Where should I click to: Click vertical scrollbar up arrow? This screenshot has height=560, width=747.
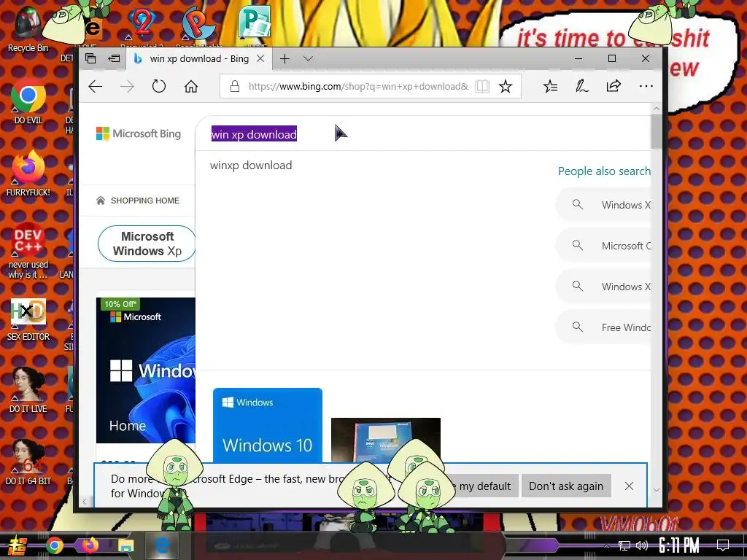click(656, 109)
